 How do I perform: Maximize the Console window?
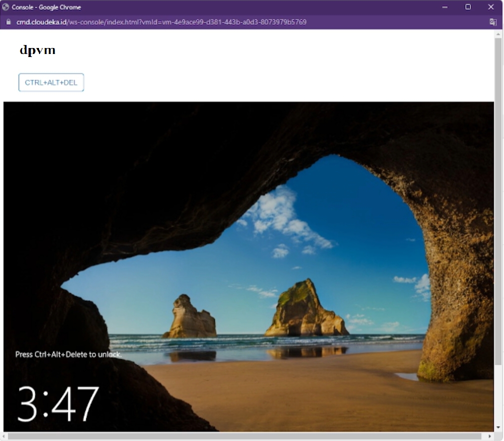point(468,7)
